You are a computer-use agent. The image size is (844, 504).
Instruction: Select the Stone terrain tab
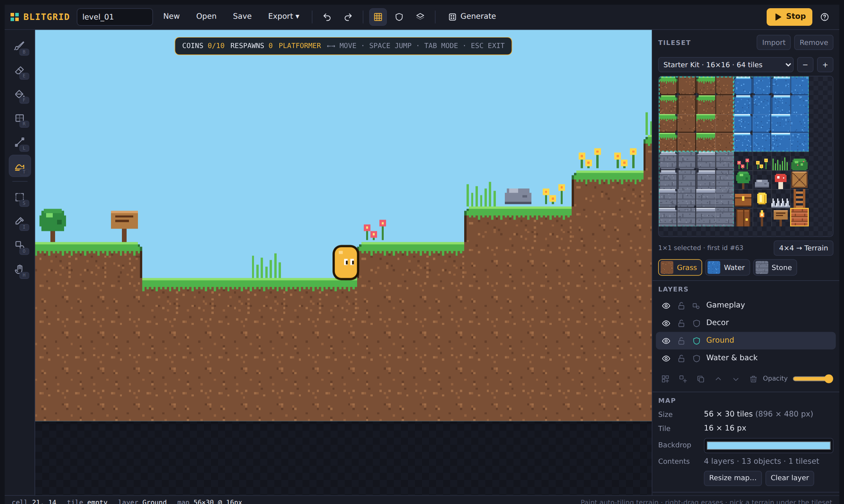[x=774, y=268]
